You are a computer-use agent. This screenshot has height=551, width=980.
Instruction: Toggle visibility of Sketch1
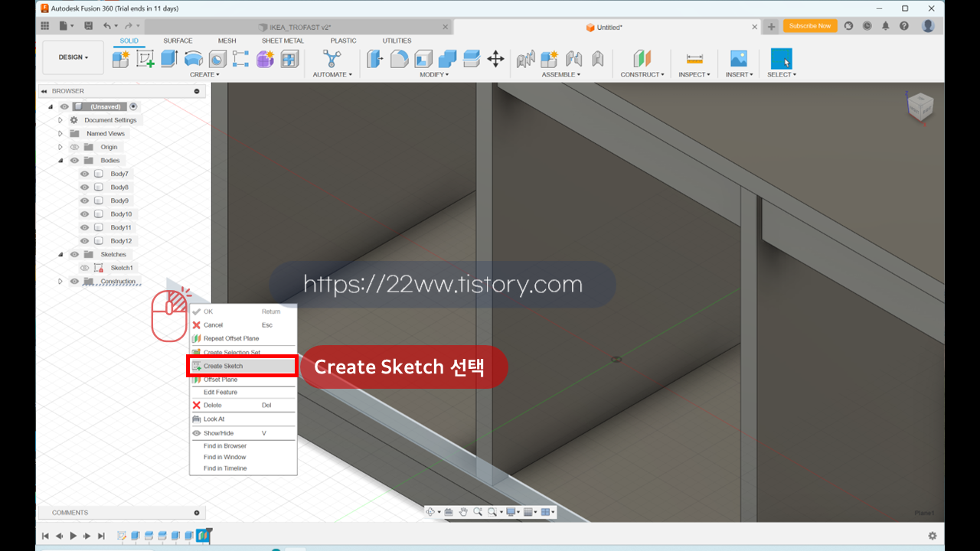[84, 268]
